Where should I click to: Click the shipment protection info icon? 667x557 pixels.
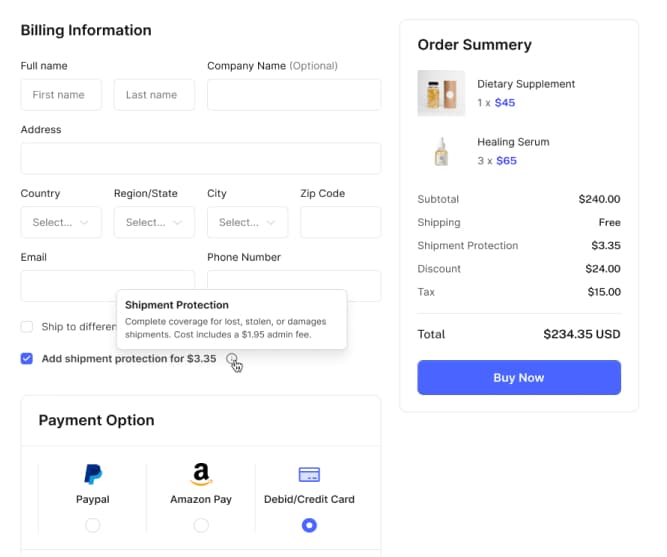232,359
